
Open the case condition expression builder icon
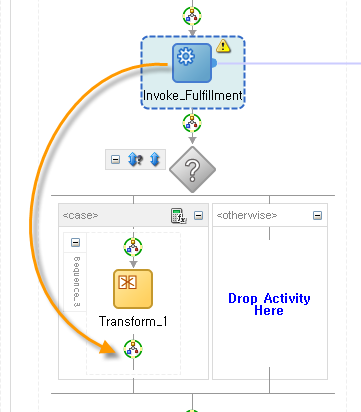click(x=179, y=216)
